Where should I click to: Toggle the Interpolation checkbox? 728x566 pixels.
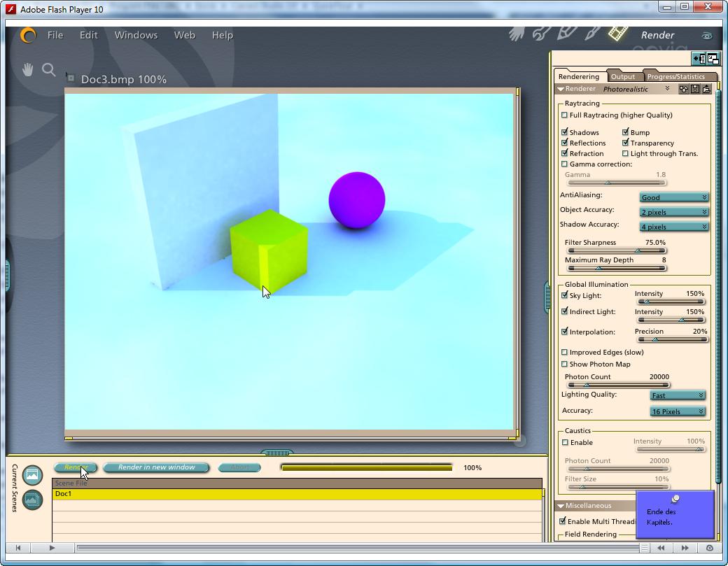[565, 332]
